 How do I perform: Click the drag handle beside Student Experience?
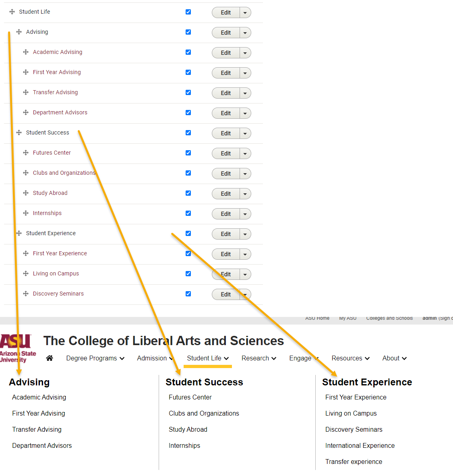click(x=19, y=233)
